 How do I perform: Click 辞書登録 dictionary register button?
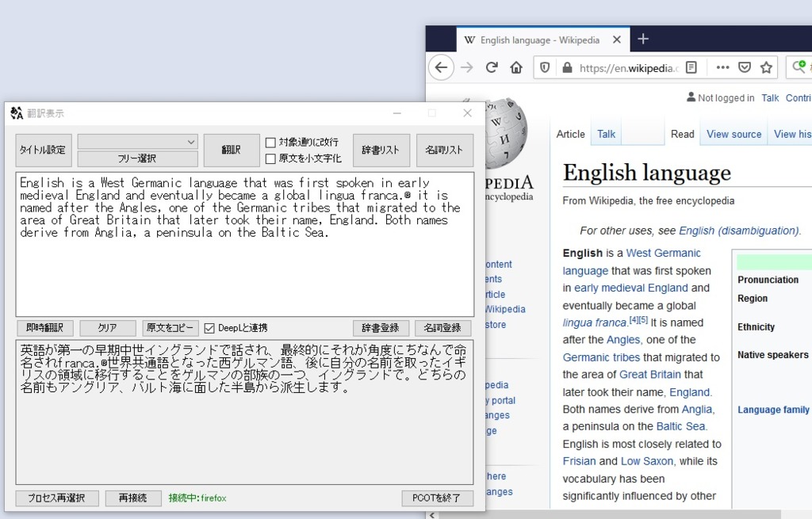pos(381,328)
